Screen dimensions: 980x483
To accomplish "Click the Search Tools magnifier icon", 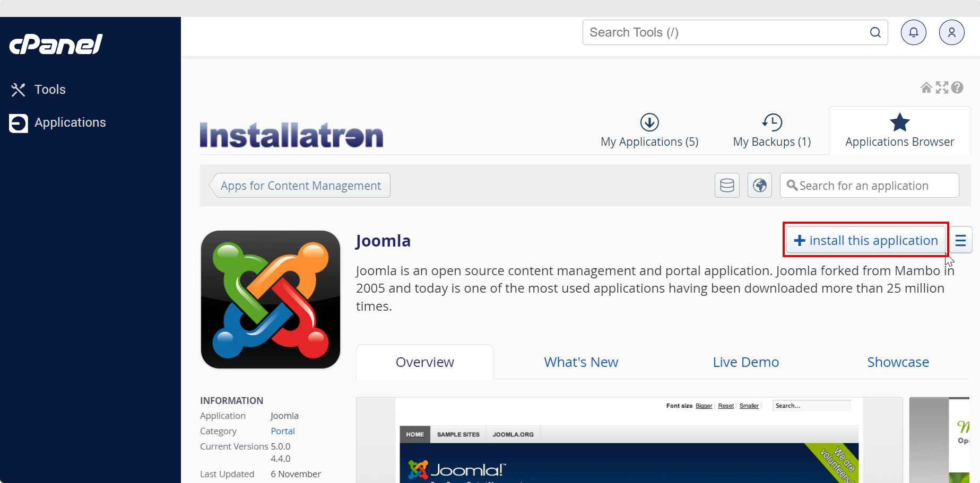I will (x=875, y=32).
